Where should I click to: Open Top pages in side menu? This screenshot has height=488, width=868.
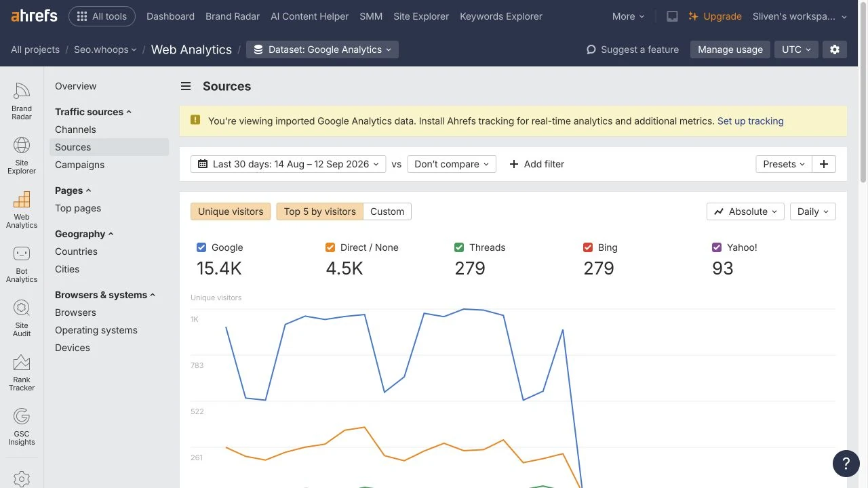[78, 208]
